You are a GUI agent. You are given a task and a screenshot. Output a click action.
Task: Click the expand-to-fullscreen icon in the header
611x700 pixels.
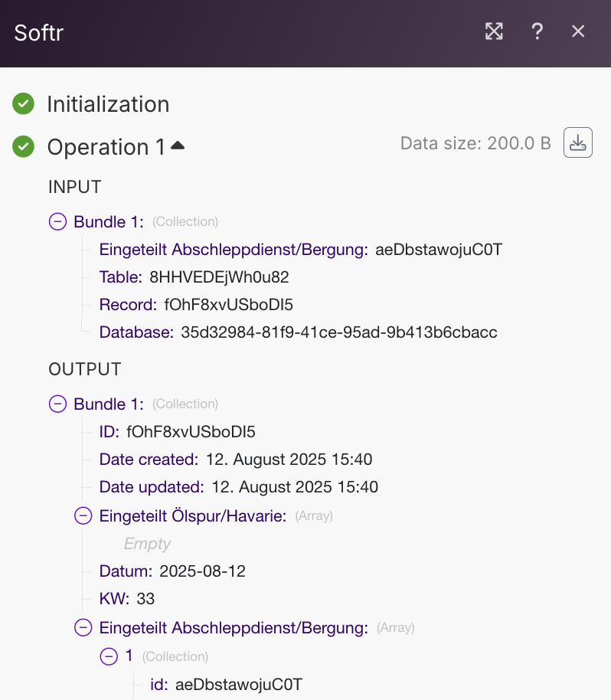click(x=494, y=31)
